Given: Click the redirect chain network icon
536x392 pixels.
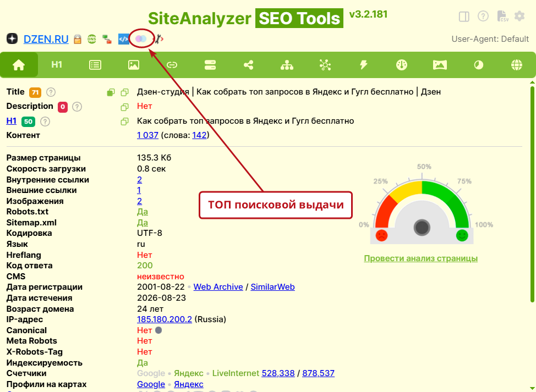Looking at the screenshot, I should click(x=107, y=40).
